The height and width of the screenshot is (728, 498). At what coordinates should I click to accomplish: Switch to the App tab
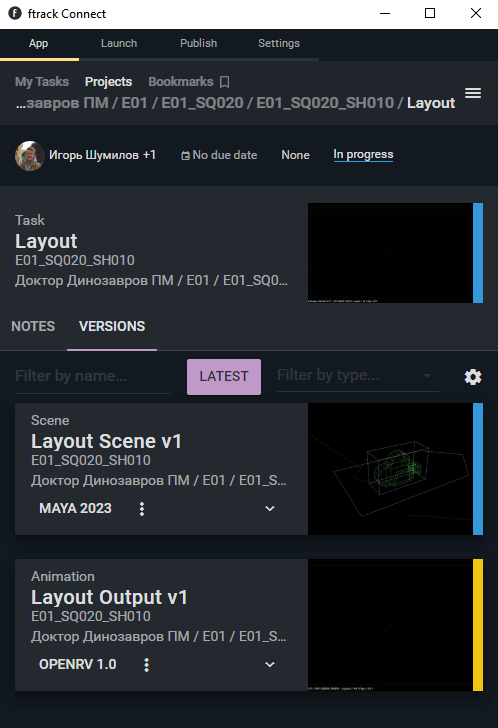39,44
